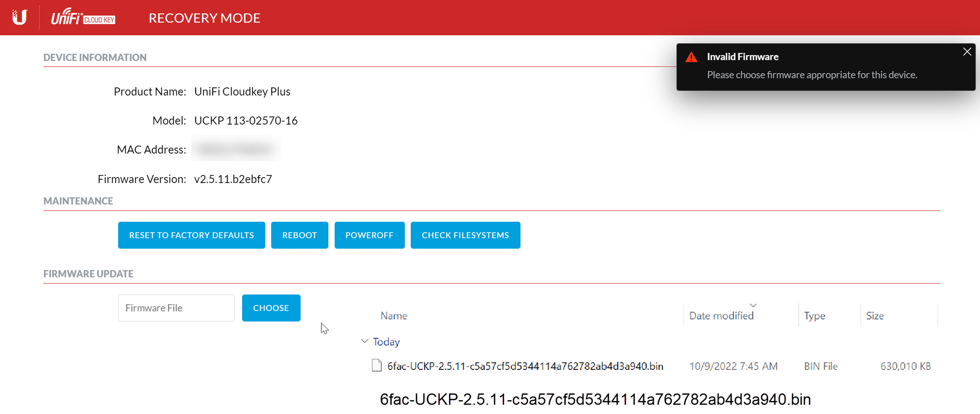Run Check Filesystems
Viewport: 980px width, 414px height.
[x=465, y=235]
